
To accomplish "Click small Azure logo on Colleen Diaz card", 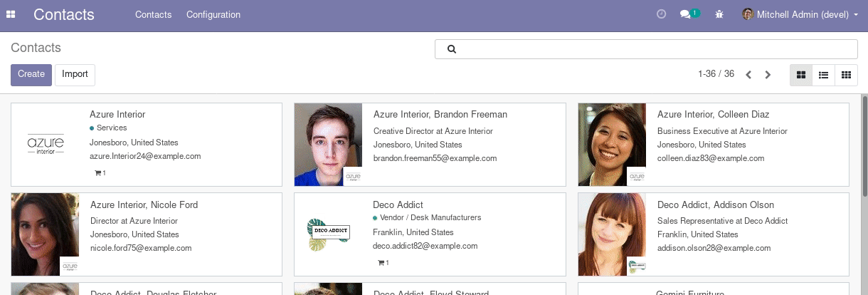I will (x=637, y=177).
